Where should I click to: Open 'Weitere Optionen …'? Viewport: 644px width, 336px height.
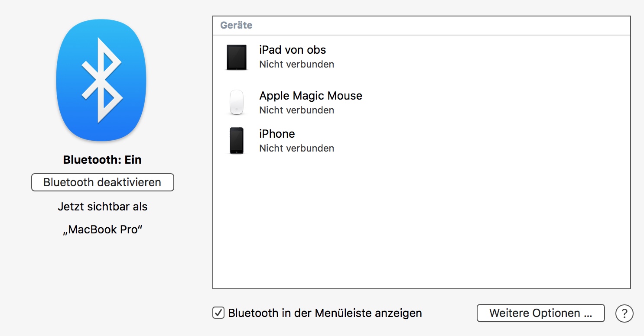540,313
